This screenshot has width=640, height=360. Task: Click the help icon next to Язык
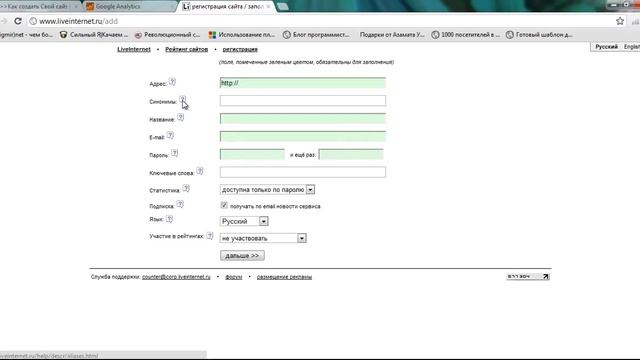click(169, 219)
